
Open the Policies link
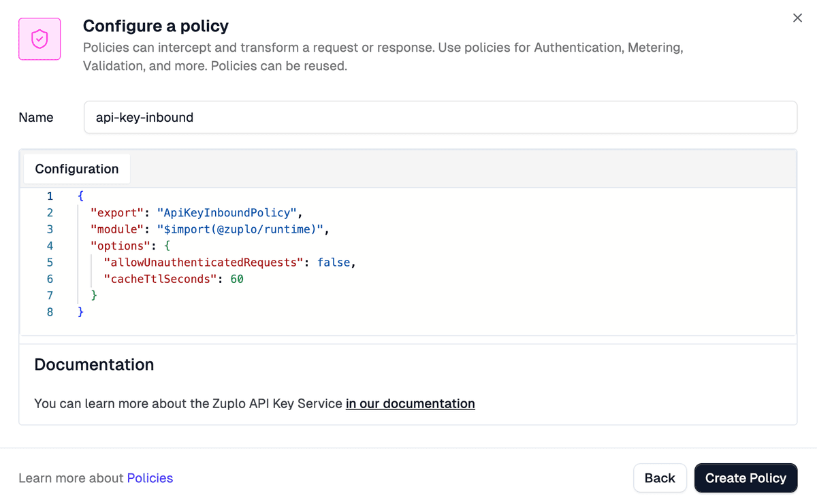point(150,477)
